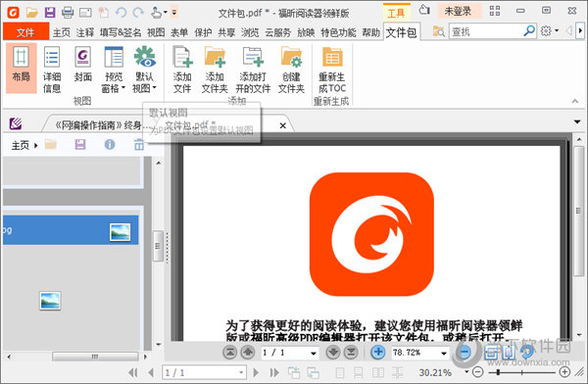Viewport: 588px width, 384px height.
Task: Click the 查找 search field
Action: pyautogui.click(x=486, y=31)
